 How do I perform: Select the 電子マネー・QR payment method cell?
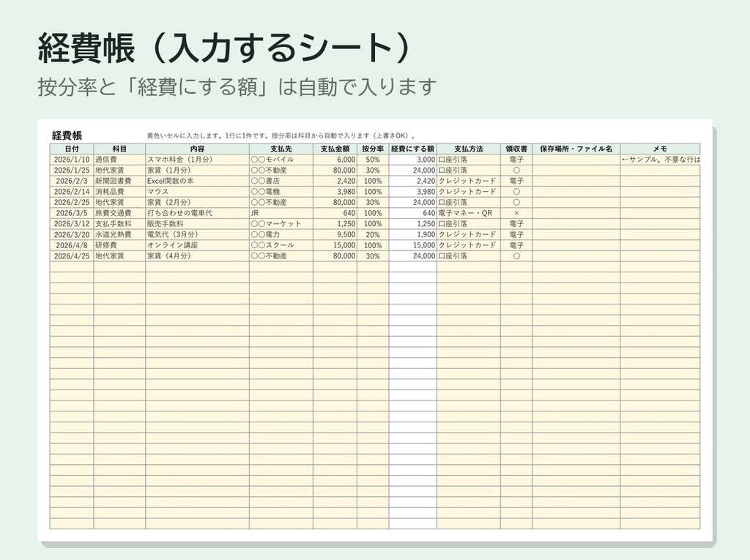[469, 213]
